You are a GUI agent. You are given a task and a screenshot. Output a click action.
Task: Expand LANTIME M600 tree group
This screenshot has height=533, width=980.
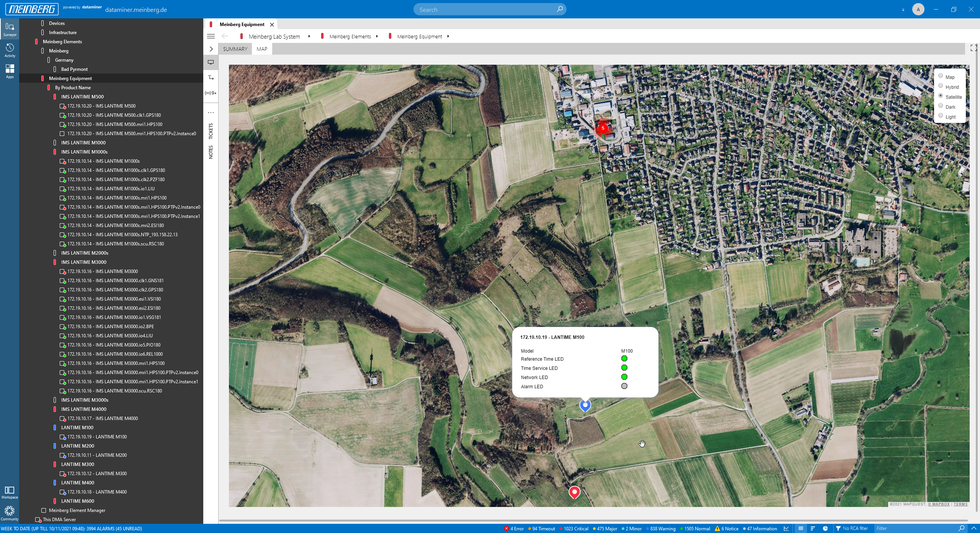click(x=77, y=501)
